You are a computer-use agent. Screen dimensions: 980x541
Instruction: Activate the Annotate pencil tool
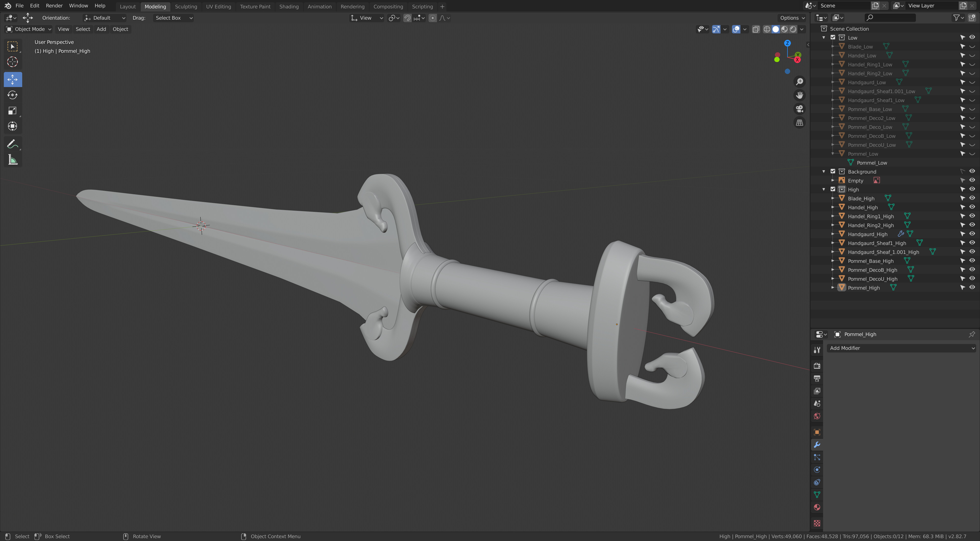click(x=13, y=144)
